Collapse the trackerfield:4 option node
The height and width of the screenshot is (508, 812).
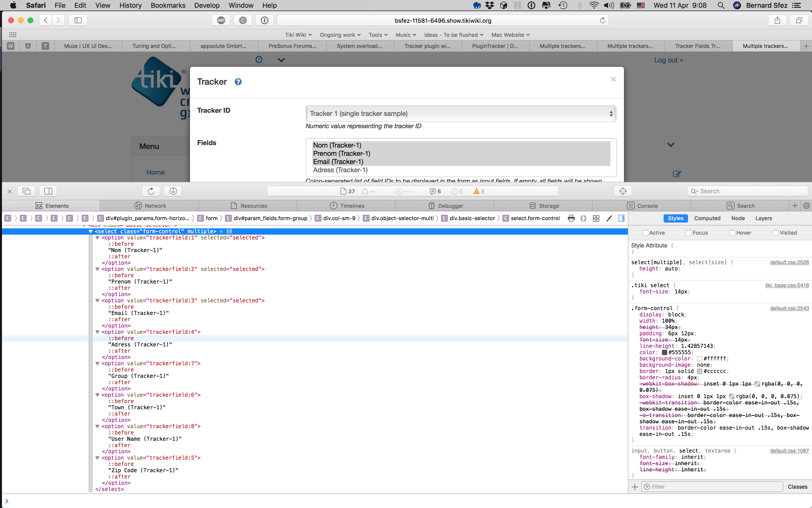pos(97,332)
